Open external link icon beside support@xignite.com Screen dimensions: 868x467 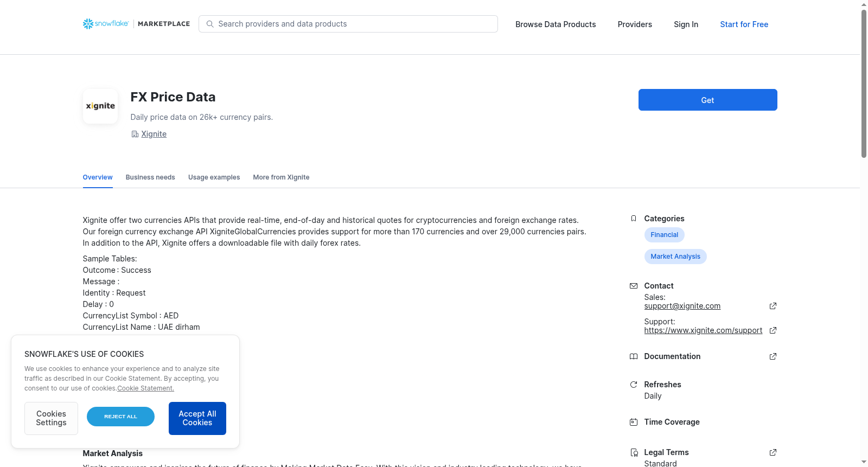tap(773, 306)
